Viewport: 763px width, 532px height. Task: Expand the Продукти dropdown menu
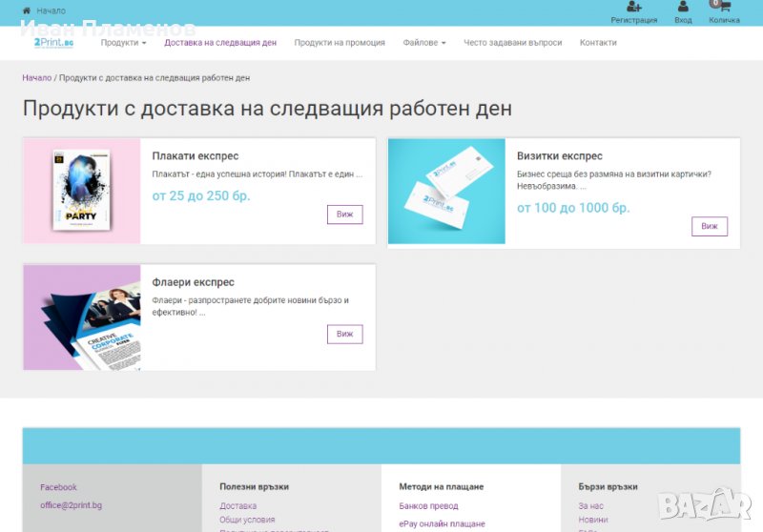pos(123,43)
